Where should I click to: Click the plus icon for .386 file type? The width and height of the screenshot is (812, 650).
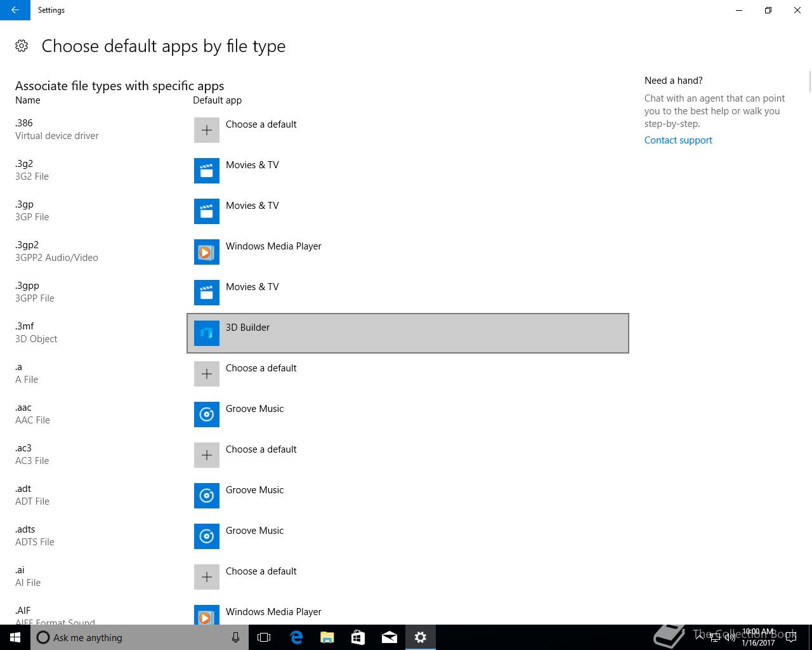(x=207, y=130)
